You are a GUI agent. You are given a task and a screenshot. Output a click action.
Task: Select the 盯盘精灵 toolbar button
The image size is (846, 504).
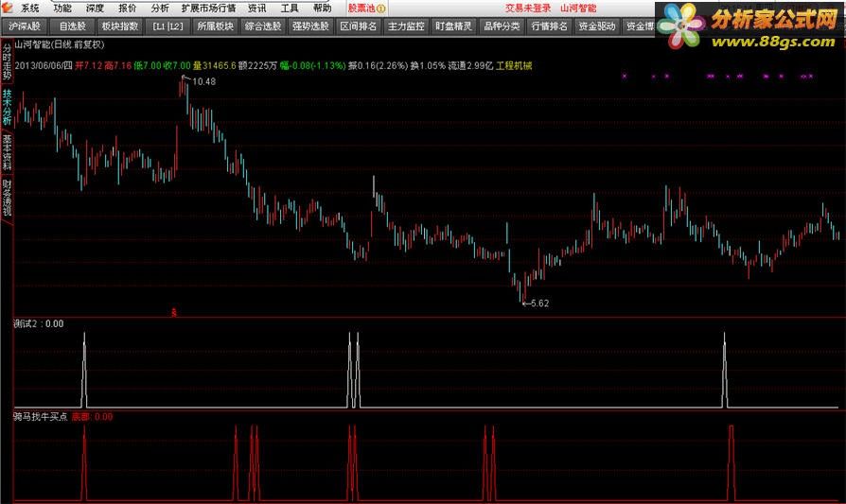point(453,26)
